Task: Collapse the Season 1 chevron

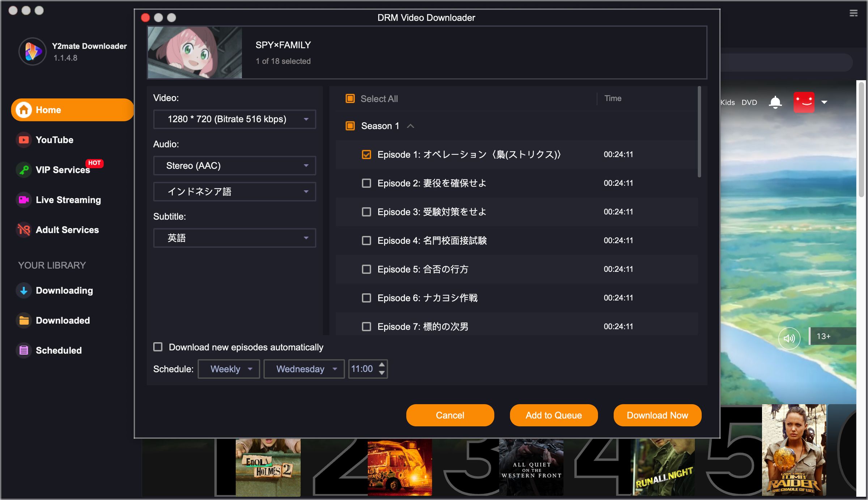Action: pos(410,126)
